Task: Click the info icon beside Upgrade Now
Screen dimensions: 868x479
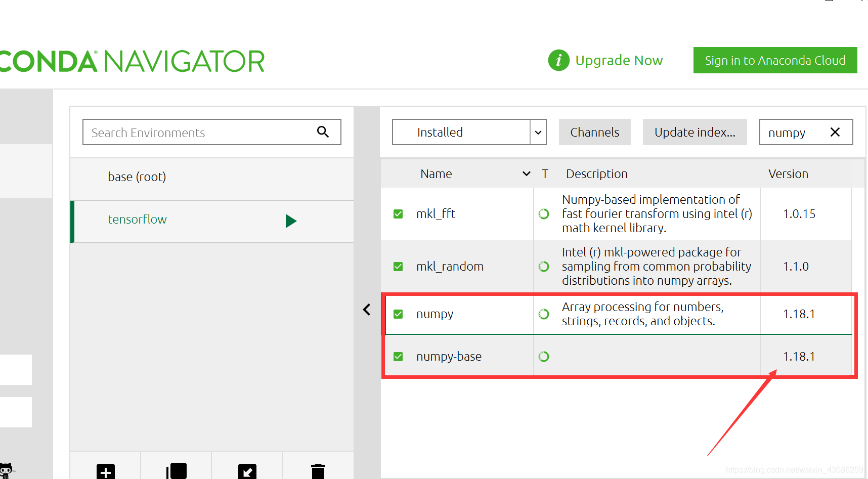Action: (x=558, y=60)
